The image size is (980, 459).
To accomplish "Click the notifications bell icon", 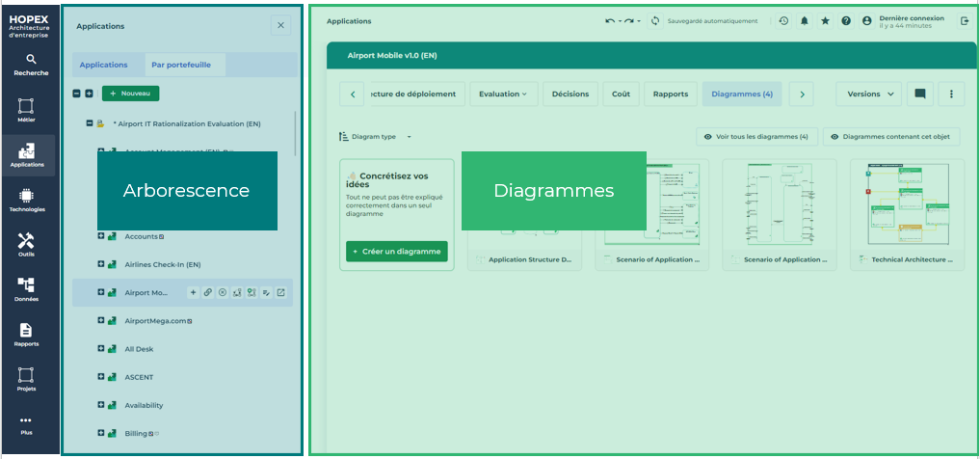I will 804,20.
